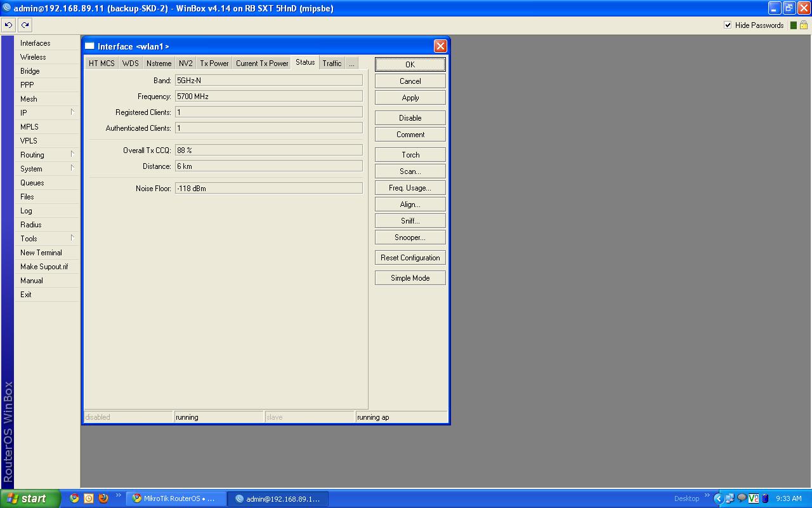The width and height of the screenshot is (812, 508).
Task: Open the VNC server tray icon
Action: pyautogui.click(x=754, y=498)
